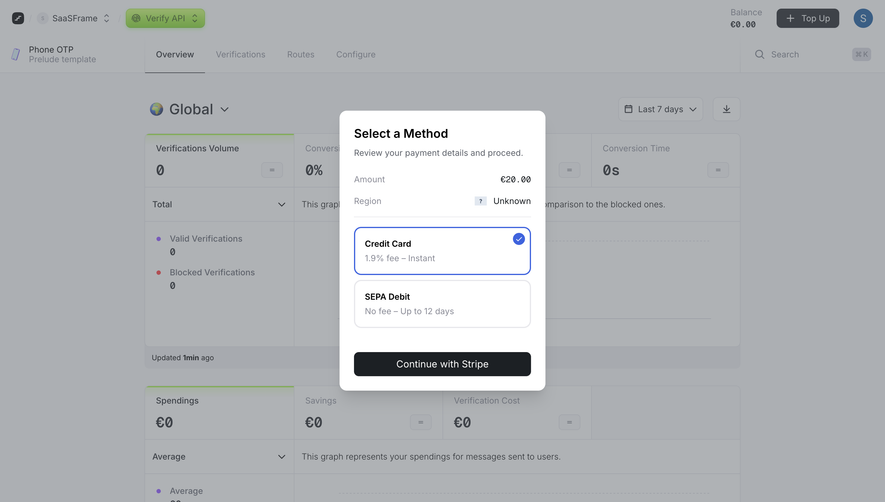Screen dimensions: 885x502
Task: Click the search magnifier icon
Action: (x=760, y=54)
